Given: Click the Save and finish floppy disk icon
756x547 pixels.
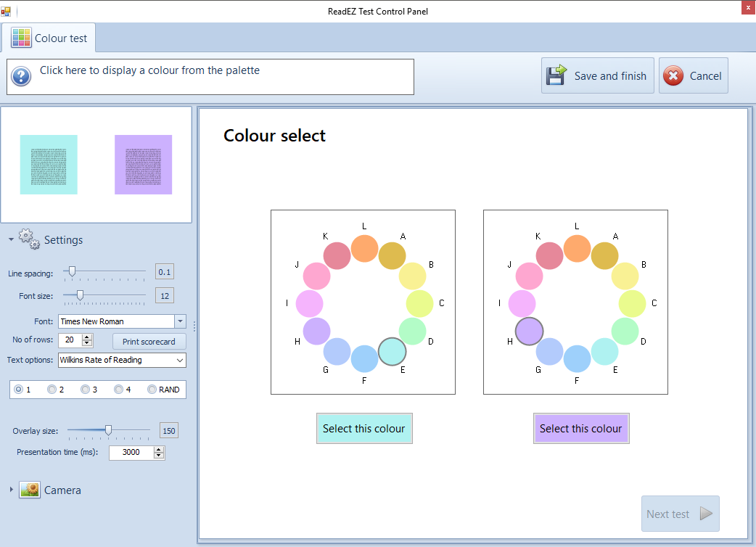Looking at the screenshot, I should (556, 75).
